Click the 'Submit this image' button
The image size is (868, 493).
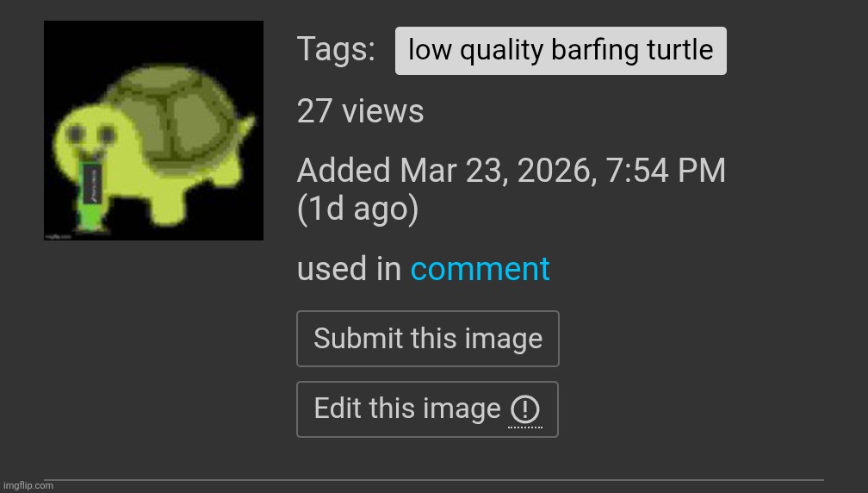tap(428, 339)
